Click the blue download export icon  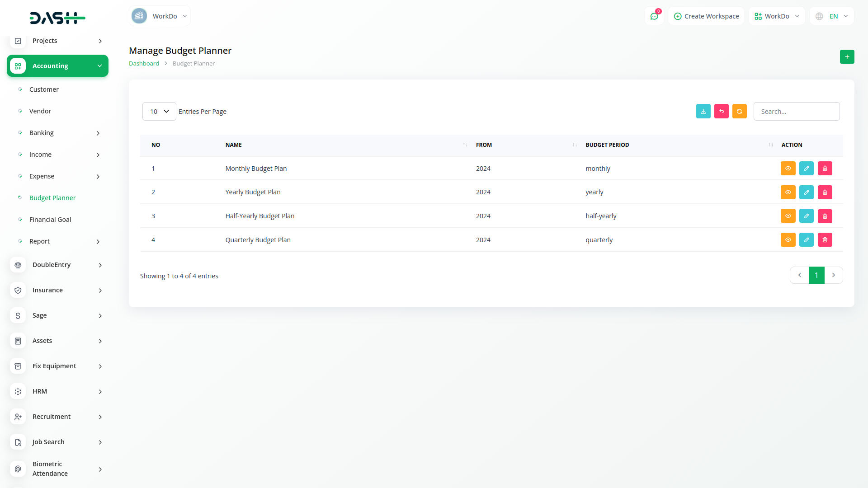(x=703, y=111)
